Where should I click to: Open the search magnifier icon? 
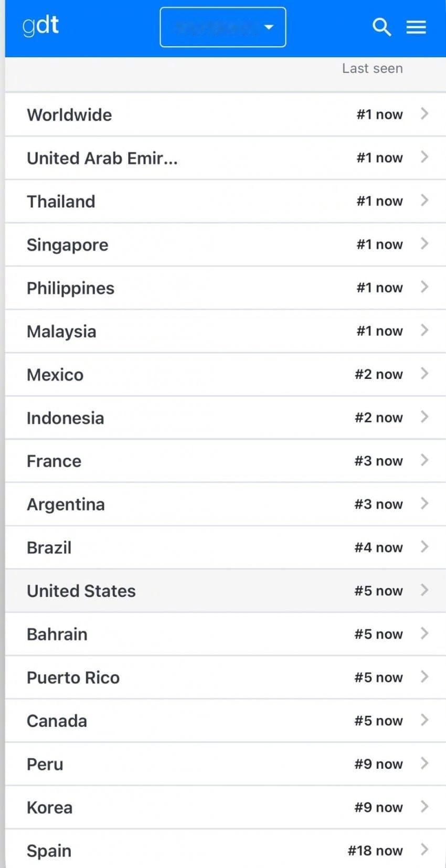(x=381, y=27)
